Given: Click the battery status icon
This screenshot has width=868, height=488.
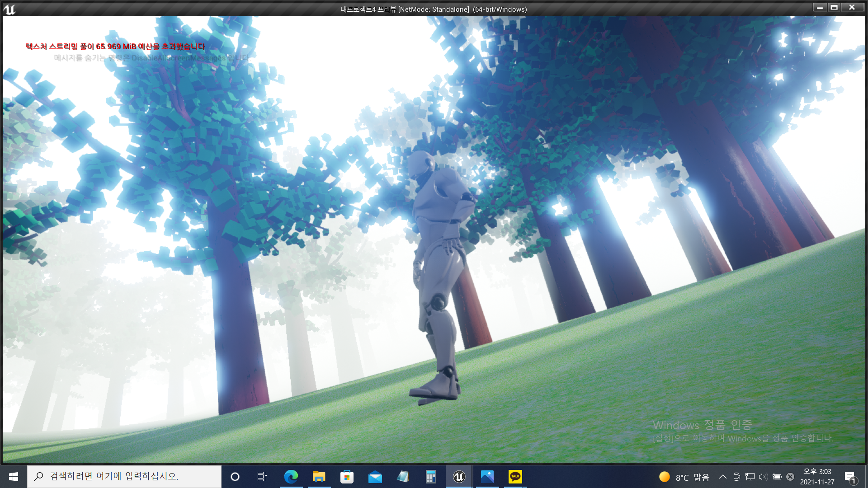Looking at the screenshot, I should point(777,477).
